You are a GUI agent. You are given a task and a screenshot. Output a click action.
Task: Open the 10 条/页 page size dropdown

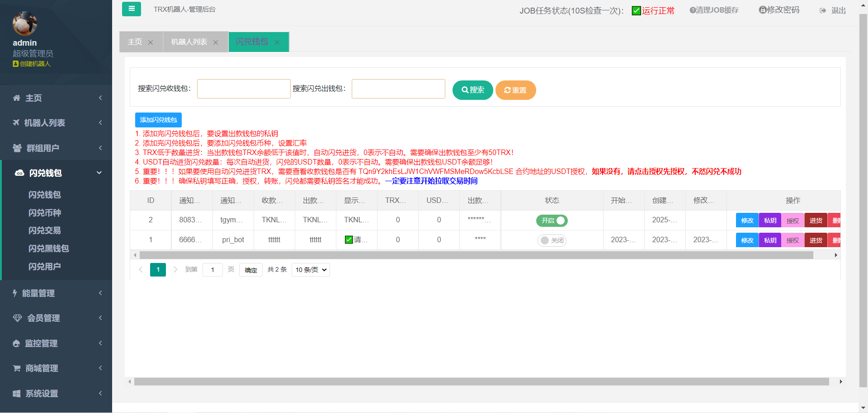311,270
